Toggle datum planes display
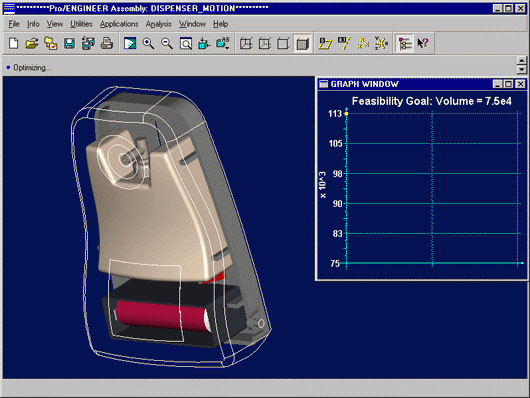 coord(325,43)
